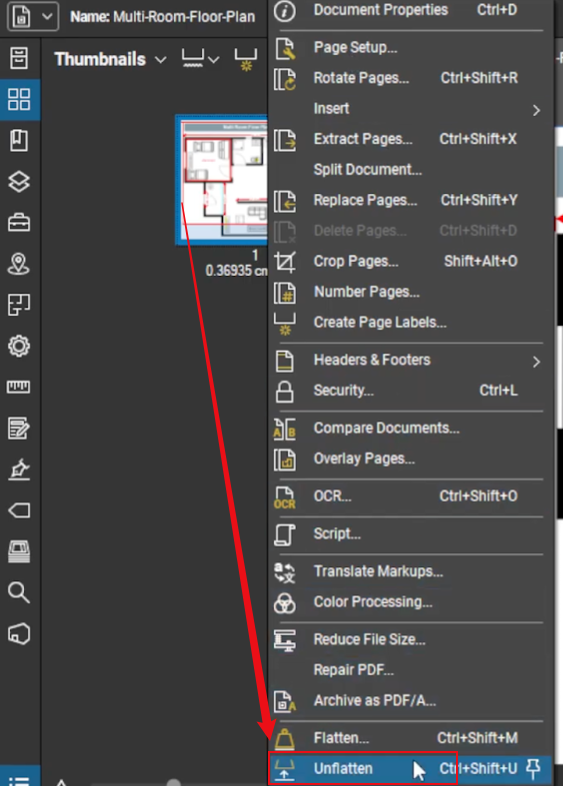This screenshot has width=563, height=786.
Task: Select Create Page Labels menu entry
Action: point(410,322)
